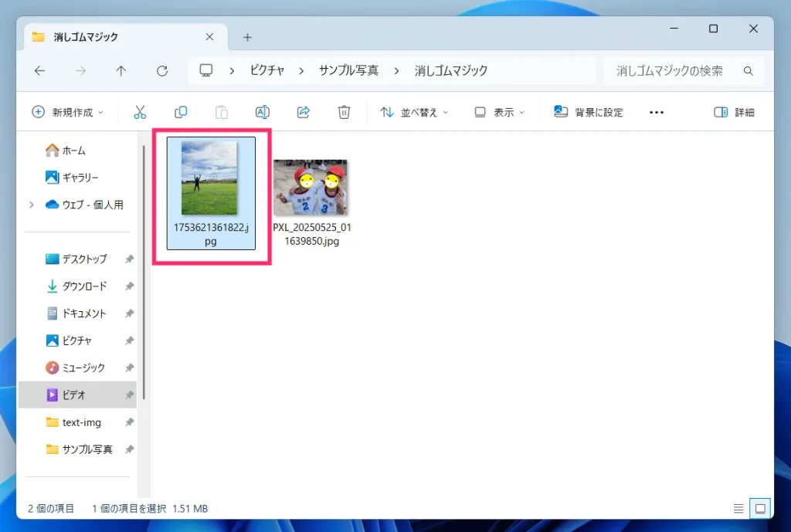Screen dimensions: 791x532
Task: Click 消しゴムマジック in the breadcrumb path
Action: 451,70
